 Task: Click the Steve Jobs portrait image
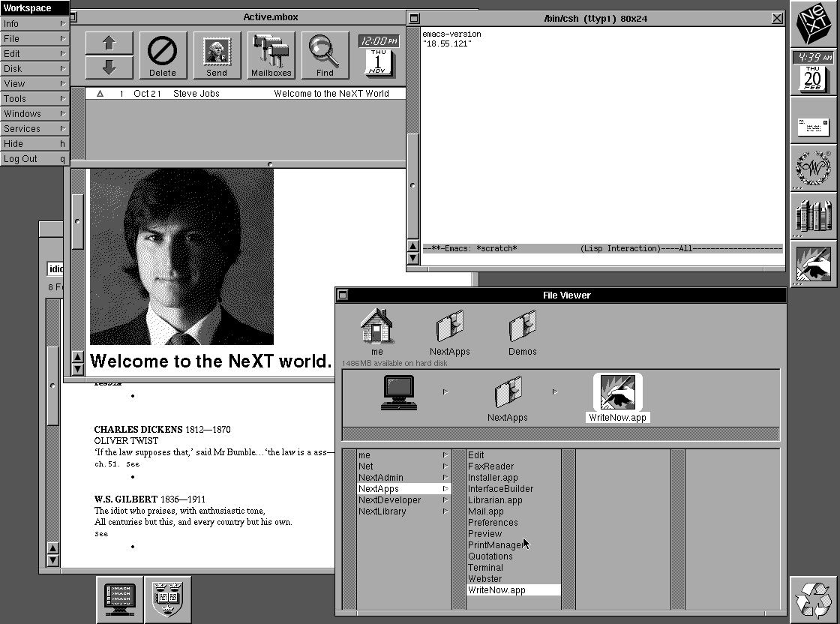point(181,256)
